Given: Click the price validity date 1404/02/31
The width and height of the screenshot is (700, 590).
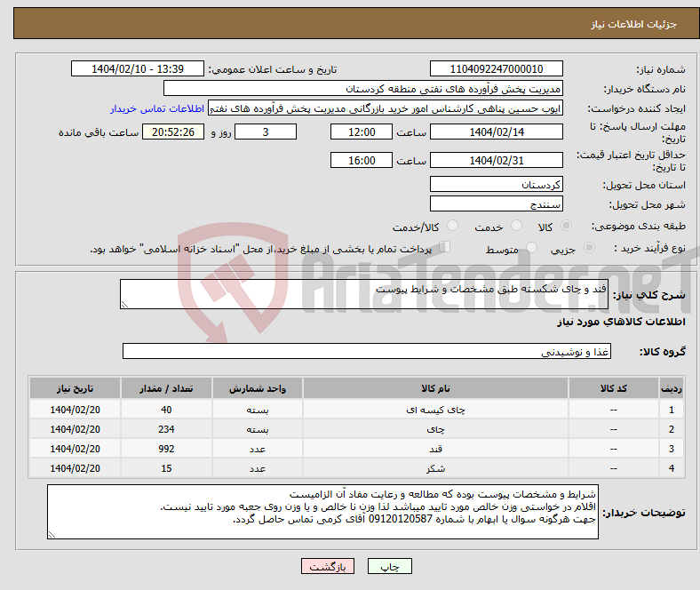Looking at the screenshot, I should (496, 160).
